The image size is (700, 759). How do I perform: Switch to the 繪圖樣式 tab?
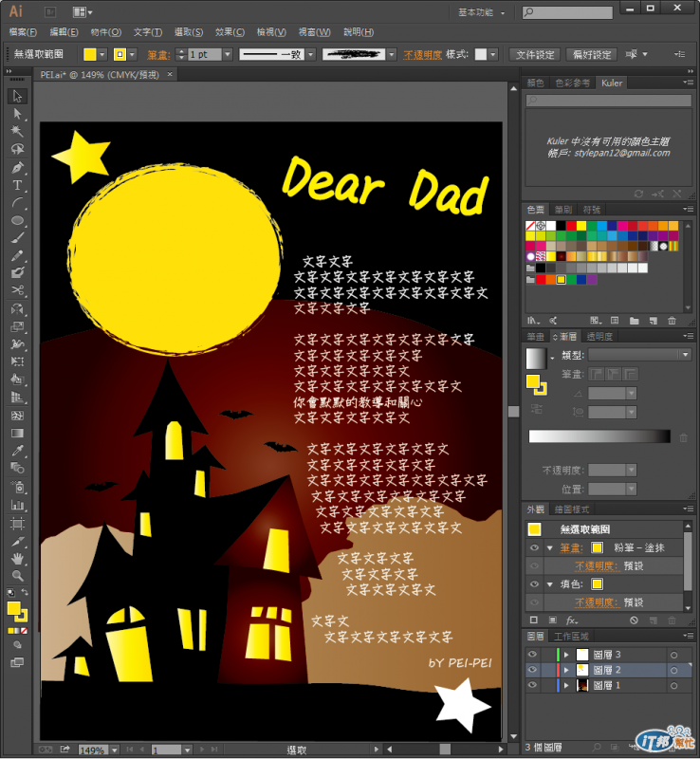tap(572, 509)
